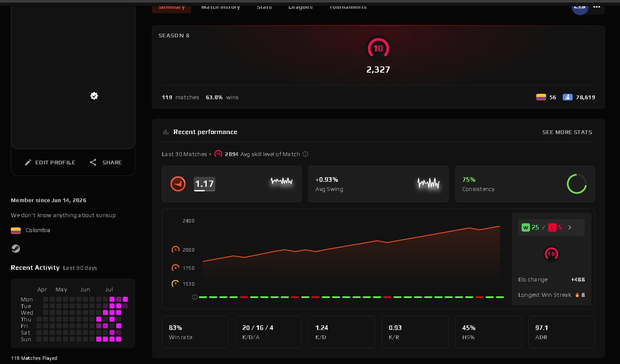Click the info icon left of match result strip
620x364 pixels.
194,297
